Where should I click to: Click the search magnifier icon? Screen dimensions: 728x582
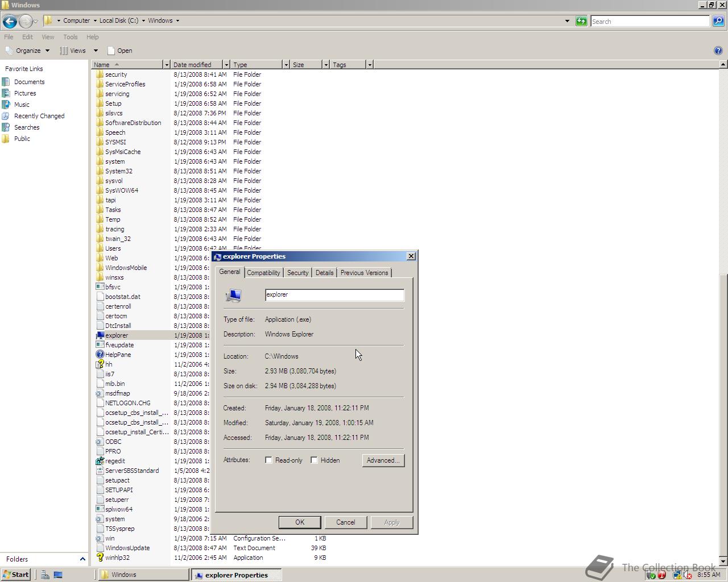718,21
